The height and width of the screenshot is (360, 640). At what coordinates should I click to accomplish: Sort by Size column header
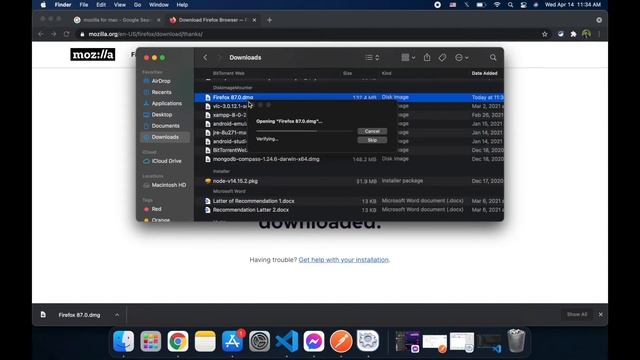tap(347, 73)
